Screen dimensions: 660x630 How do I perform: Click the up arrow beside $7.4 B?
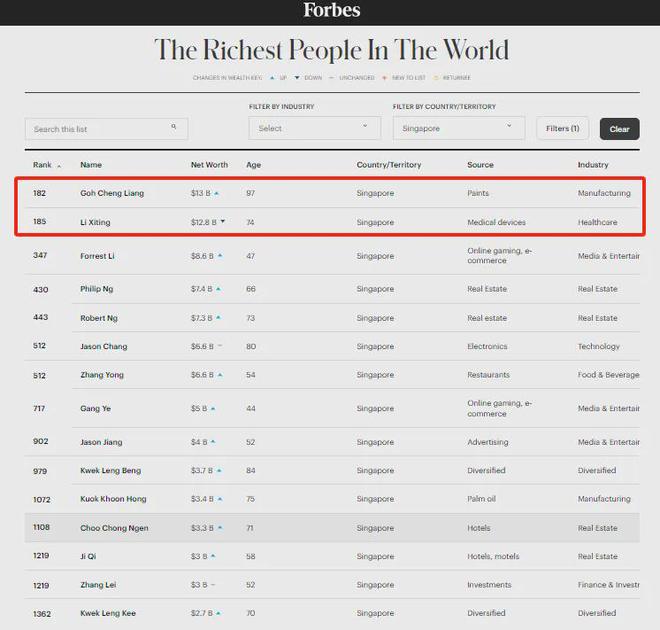pyautogui.click(x=218, y=289)
